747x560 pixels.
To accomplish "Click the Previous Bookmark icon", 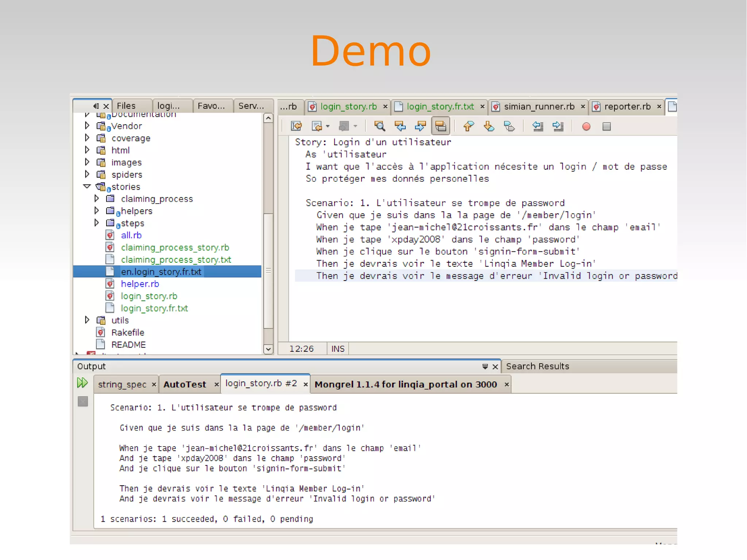I will click(468, 126).
